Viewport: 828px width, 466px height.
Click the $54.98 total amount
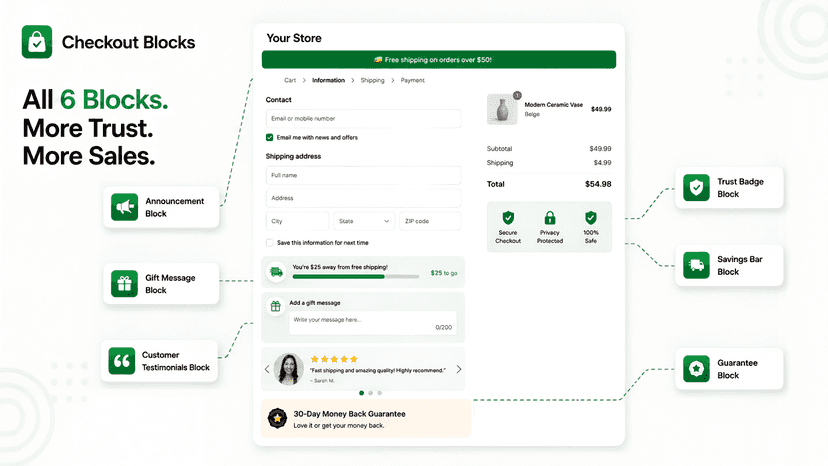point(598,184)
